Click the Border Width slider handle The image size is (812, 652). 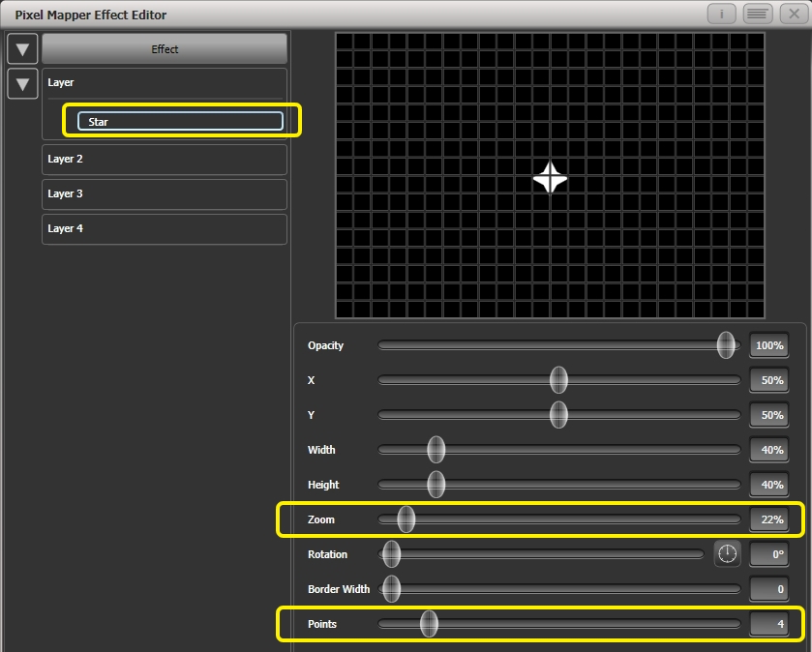pos(391,589)
